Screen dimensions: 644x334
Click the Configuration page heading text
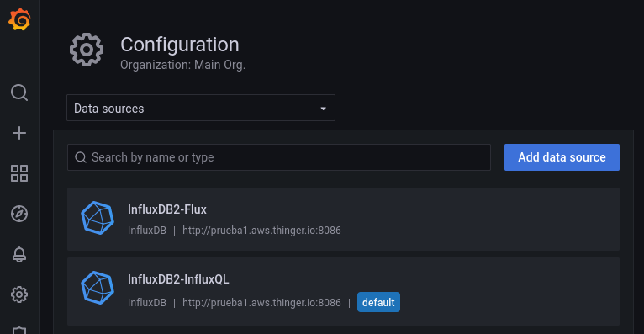pos(179,45)
